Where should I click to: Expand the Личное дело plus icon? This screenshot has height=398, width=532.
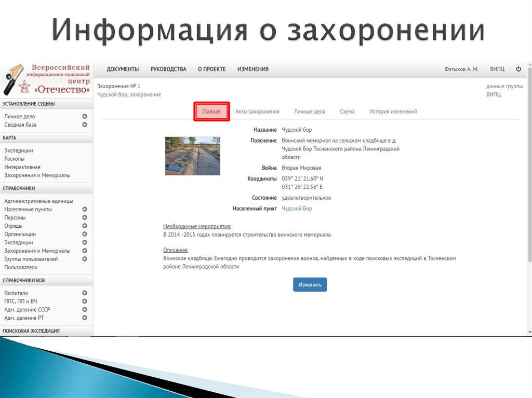pyautogui.click(x=85, y=117)
